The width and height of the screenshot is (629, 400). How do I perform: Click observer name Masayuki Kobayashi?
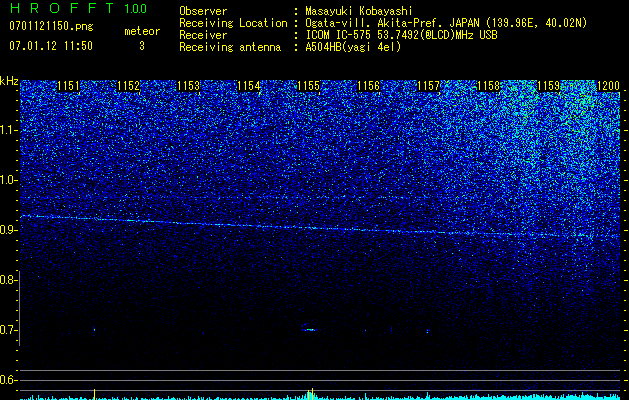(359, 11)
